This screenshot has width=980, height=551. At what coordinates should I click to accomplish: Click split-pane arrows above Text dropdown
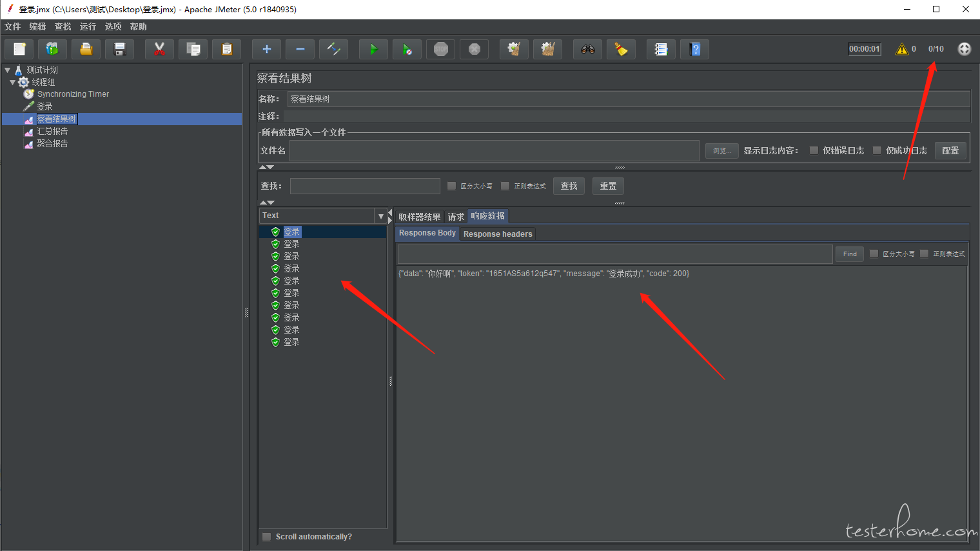(266, 203)
